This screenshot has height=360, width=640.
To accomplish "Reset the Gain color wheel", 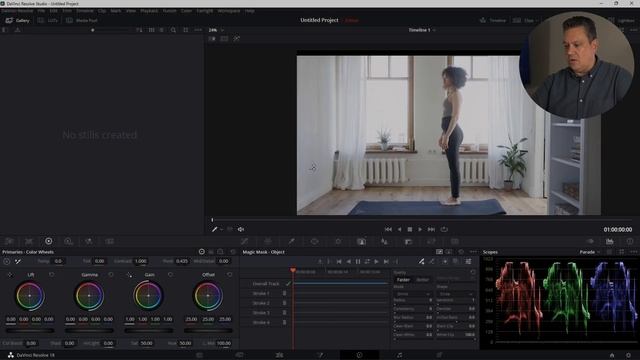I will [170, 275].
